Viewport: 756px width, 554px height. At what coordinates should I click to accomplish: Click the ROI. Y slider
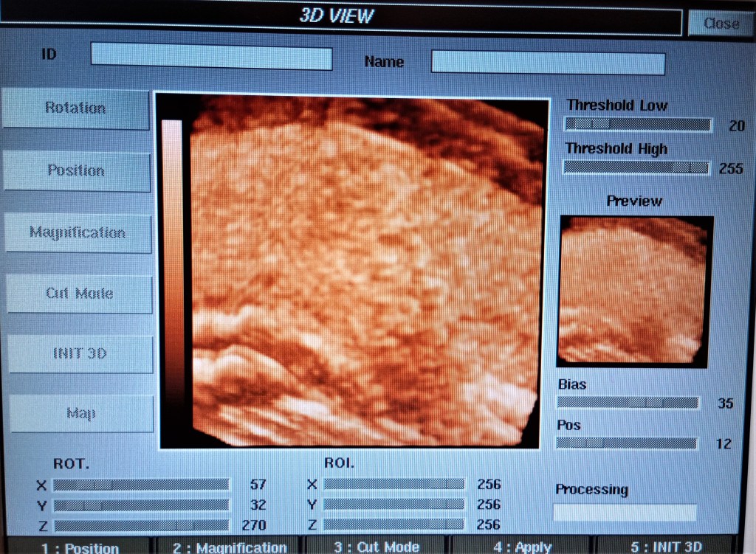pos(394,505)
